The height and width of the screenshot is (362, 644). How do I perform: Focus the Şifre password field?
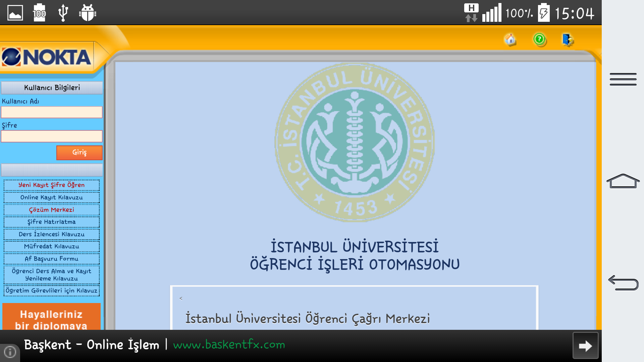[52, 136]
